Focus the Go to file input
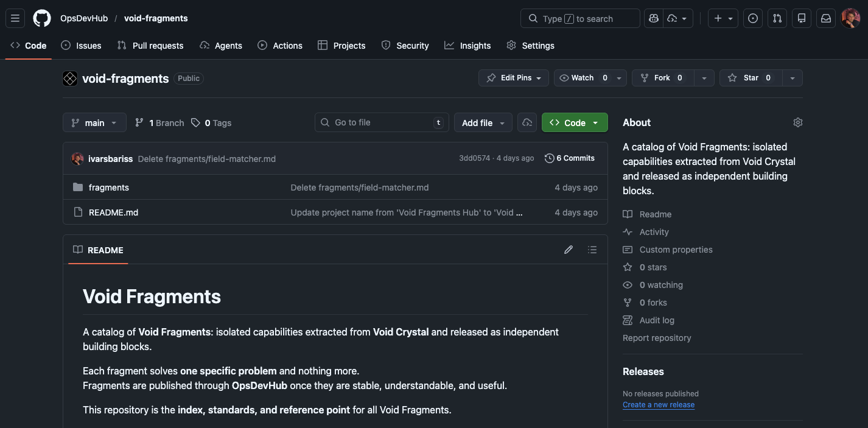The image size is (868, 428). click(x=382, y=122)
